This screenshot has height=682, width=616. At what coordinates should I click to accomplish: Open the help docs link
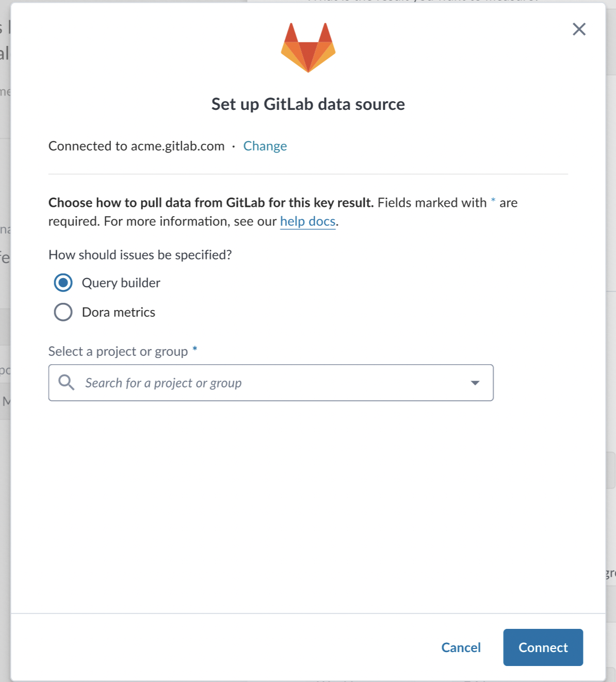[x=308, y=221]
